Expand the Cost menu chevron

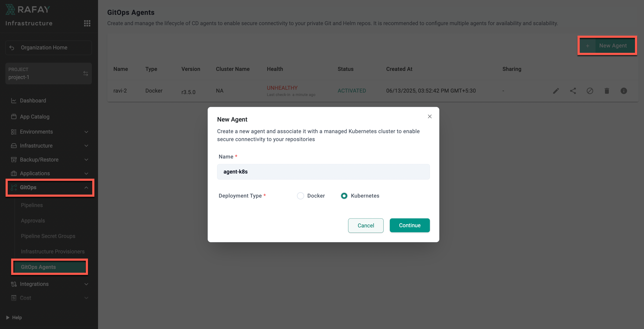(86, 298)
